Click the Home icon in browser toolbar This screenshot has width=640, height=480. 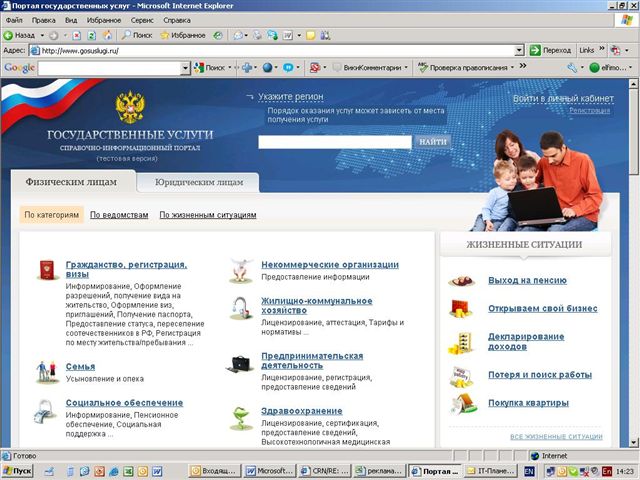point(122,35)
